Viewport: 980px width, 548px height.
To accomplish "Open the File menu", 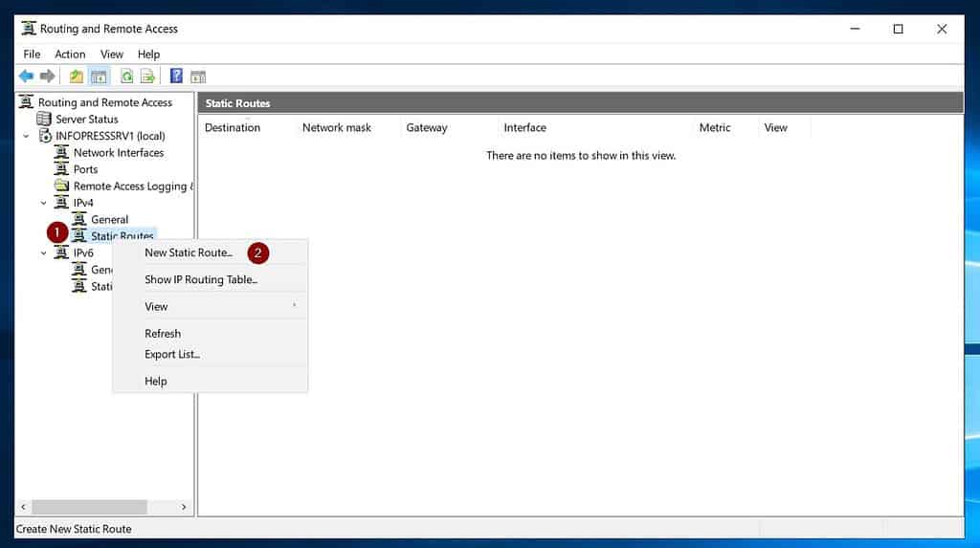I will [32, 55].
